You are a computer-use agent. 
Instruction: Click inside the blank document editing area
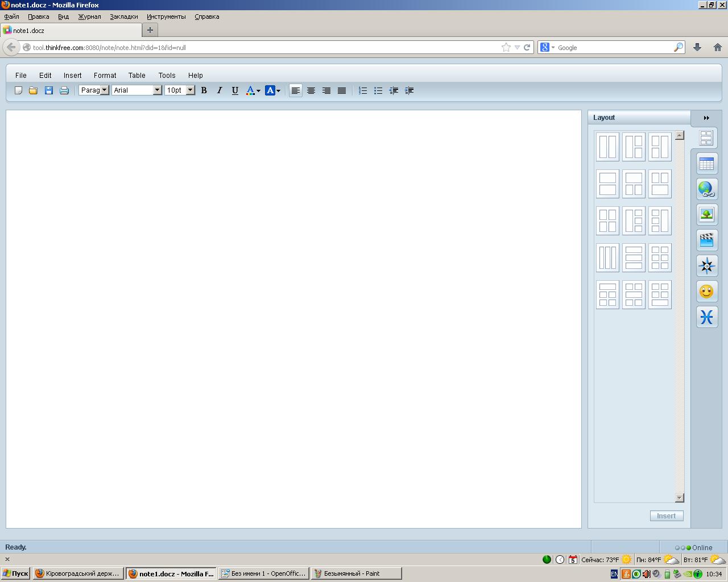(293, 319)
